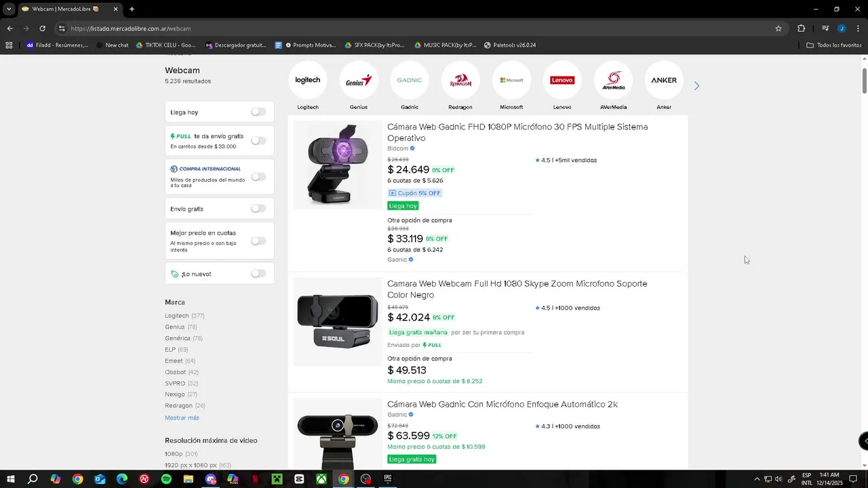The height and width of the screenshot is (488, 868).
Task: Switch to the Webcam MercadoLibre tab
Action: coord(69,9)
